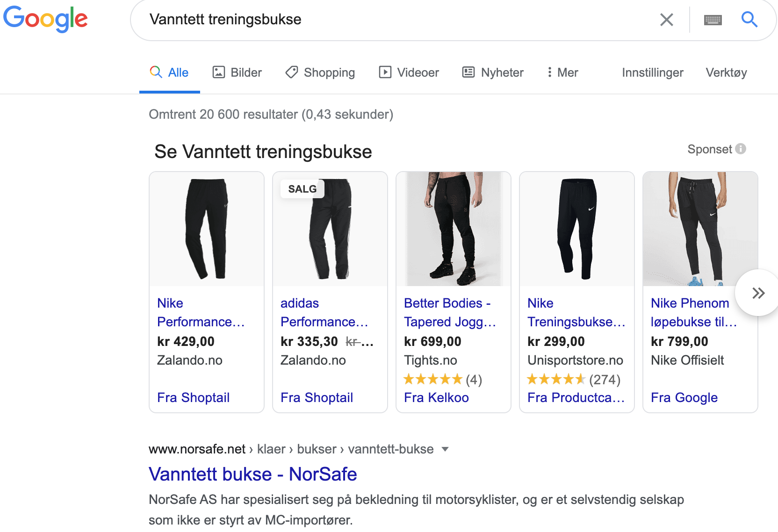This screenshot has width=778, height=532.
Task: Expand the norsafe.net result arrow
Action: coord(445,449)
